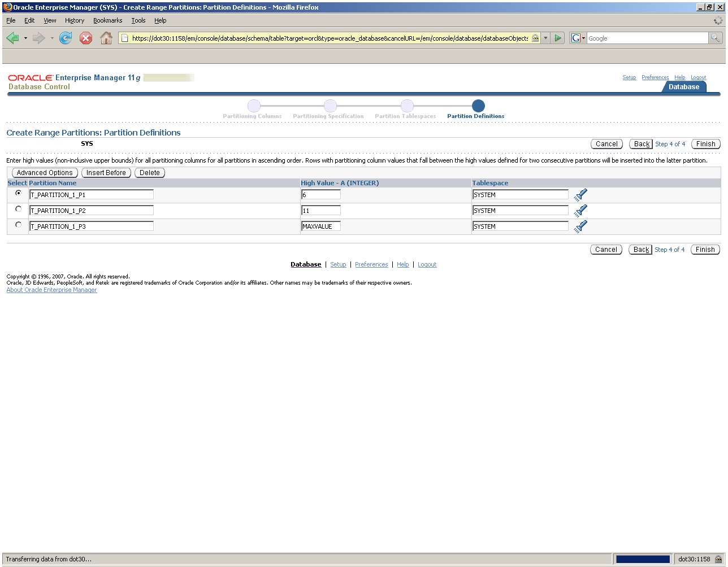Open the File menu
The height and width of the screenshot is (567, 728).
(x=11, y=20)
